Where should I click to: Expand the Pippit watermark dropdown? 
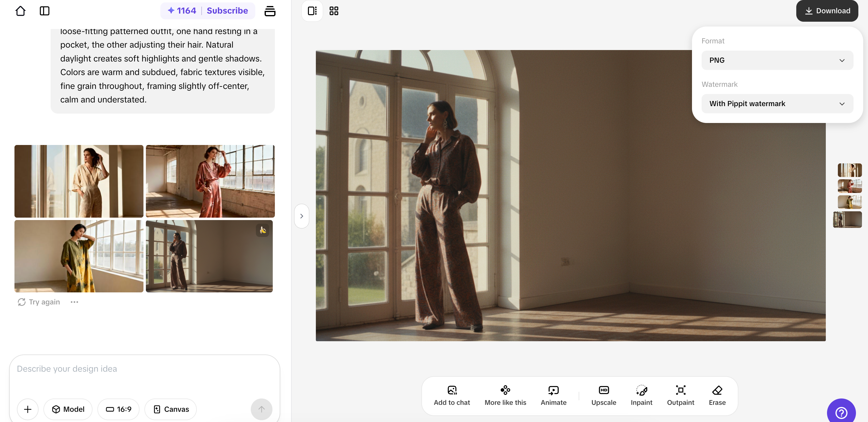tap(777, 104)
